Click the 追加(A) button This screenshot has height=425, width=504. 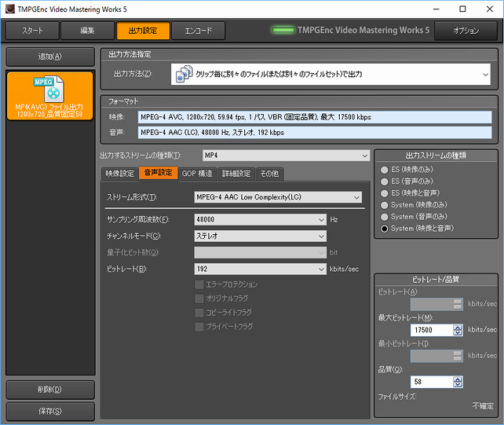pos(50,57)
